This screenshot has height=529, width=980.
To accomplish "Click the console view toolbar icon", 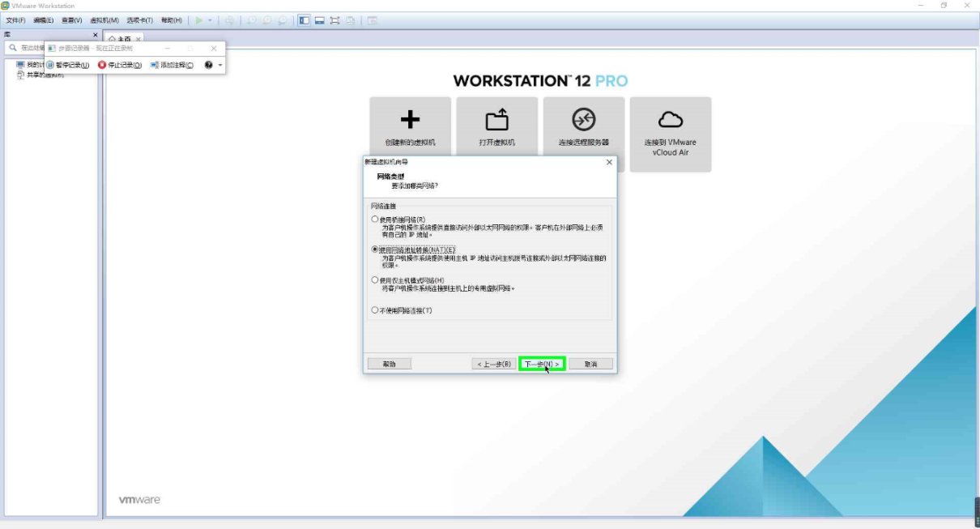I will tap(372, 20).
